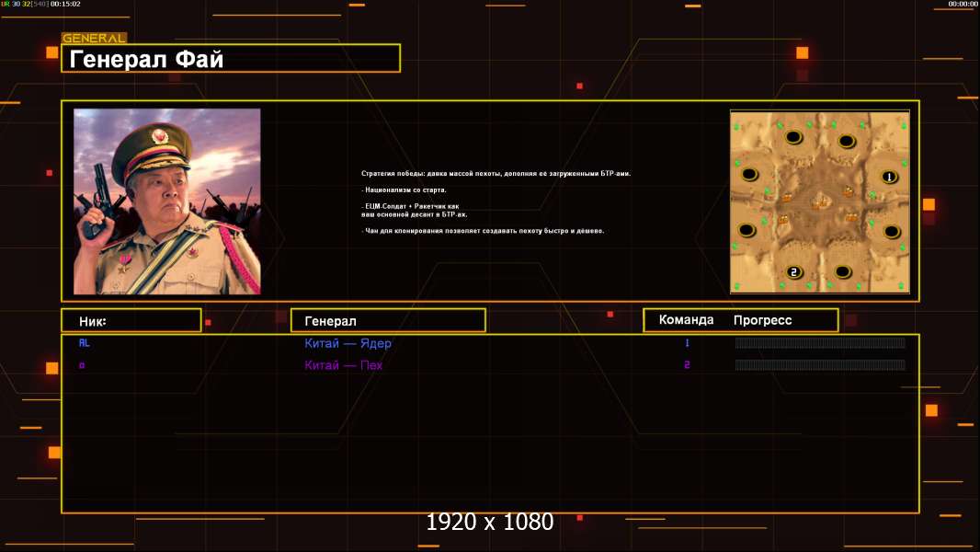The height and width of the screenshot is (552, 980).
Task: Click the "Прогресс" header label
Action: (762, 320)
